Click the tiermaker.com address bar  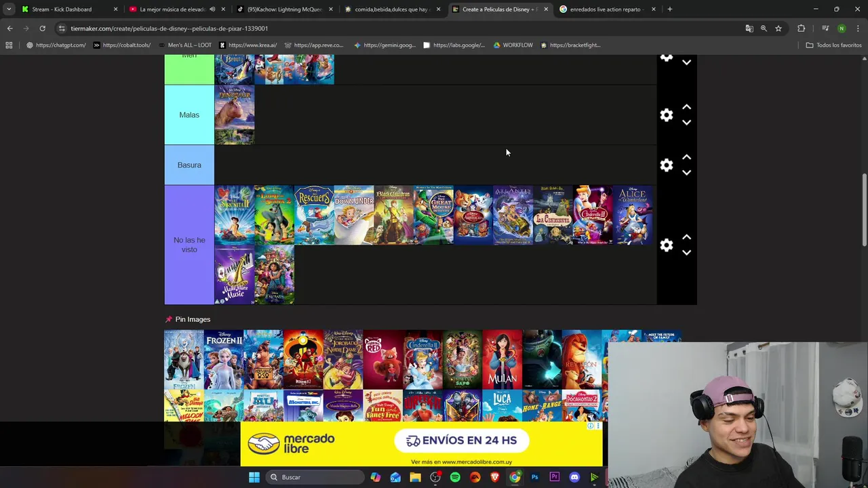400,28
